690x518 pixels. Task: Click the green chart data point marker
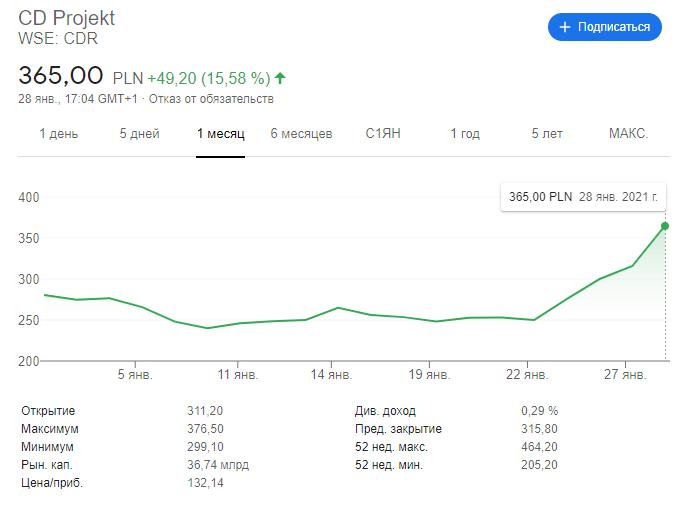pyautogui.click(x=665, y=226)
